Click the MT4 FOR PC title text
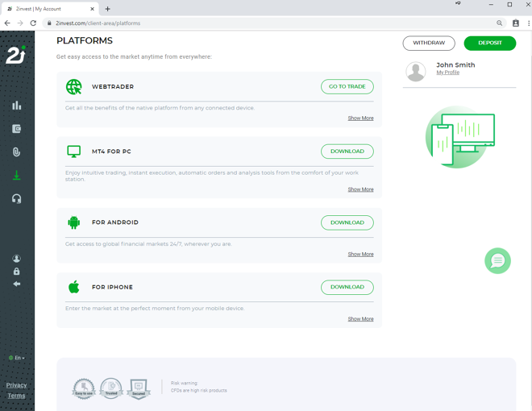The image size is (532, 411). [x=111, y=152]
